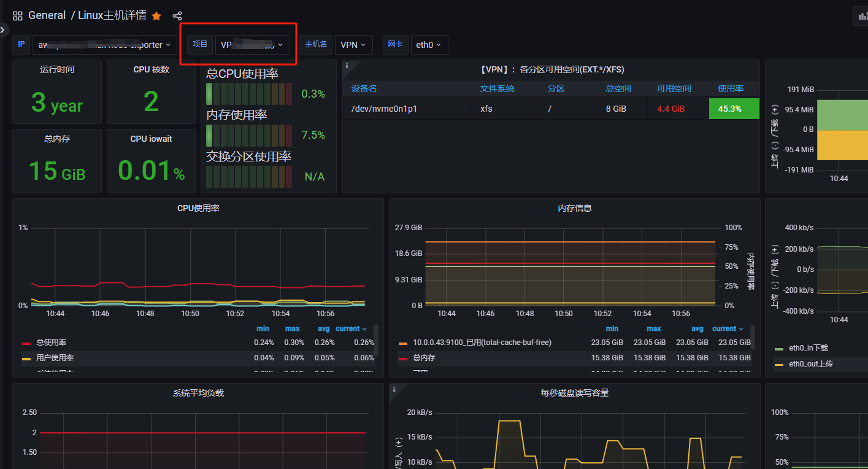
Task: Click the dashboards grid icon beside General
Action: pyautogui.click(x=18, y=16)
